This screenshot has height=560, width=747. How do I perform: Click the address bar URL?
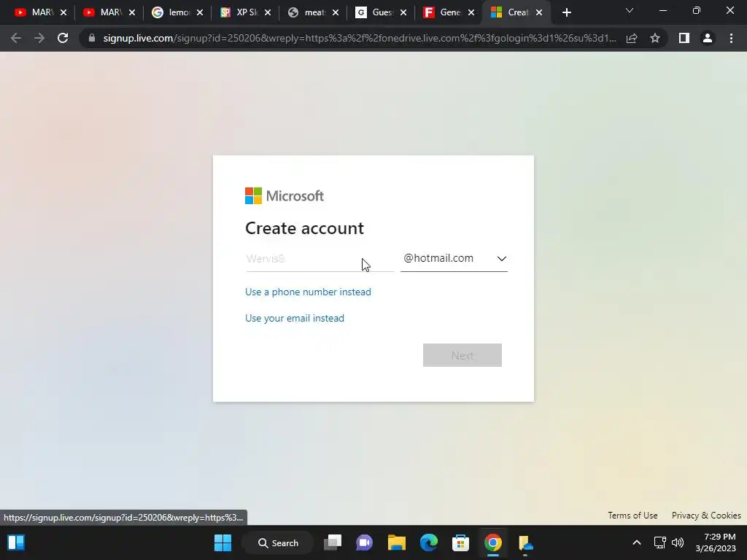pos(360,38)
